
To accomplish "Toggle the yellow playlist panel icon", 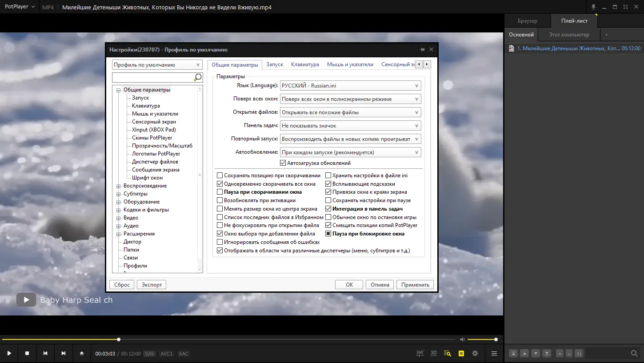I will 461,354.
